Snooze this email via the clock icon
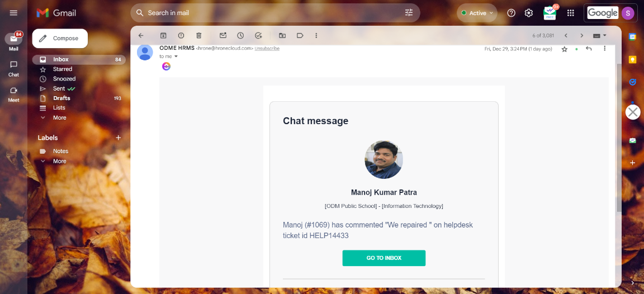The width and height of the screenshot is (644, 294). tap(240, 35)
